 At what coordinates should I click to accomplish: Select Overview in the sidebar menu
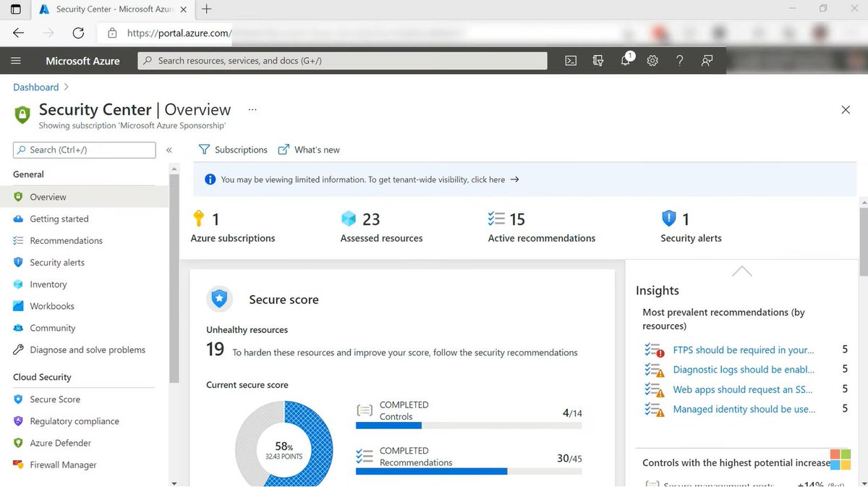tap(84, 197)
